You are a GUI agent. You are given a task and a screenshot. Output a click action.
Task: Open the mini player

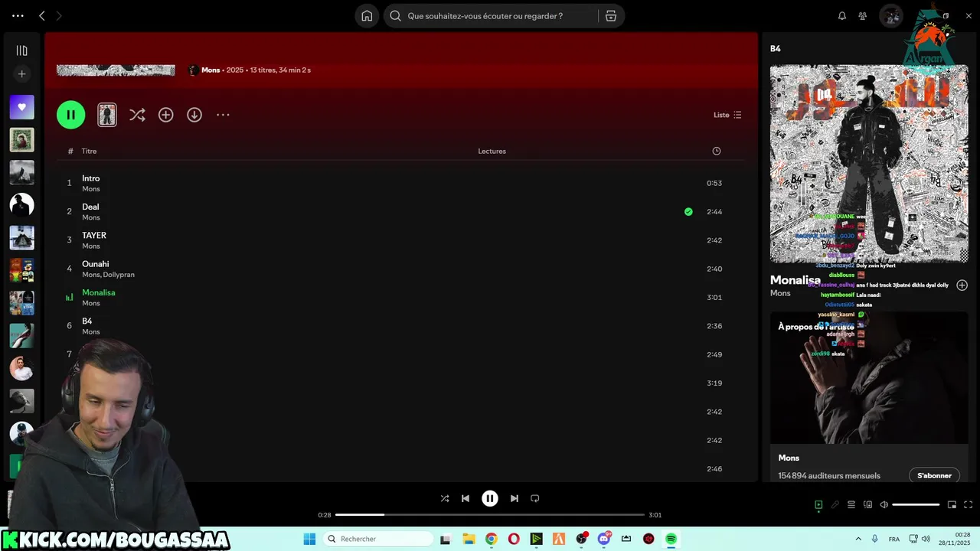[x=952, y=505]
